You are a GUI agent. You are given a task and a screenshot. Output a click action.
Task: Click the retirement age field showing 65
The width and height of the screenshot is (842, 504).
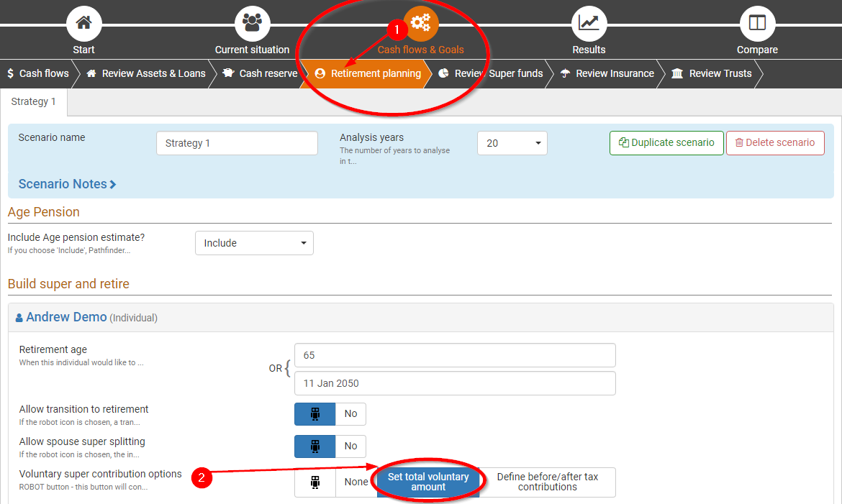[x=455, y=355]
